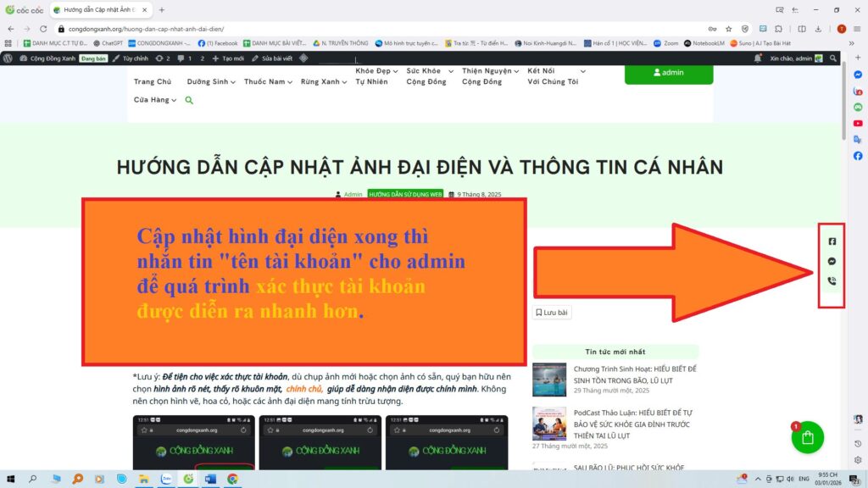Click the green admin button
Screen dimensions: 868x488
tap(669, 73)
